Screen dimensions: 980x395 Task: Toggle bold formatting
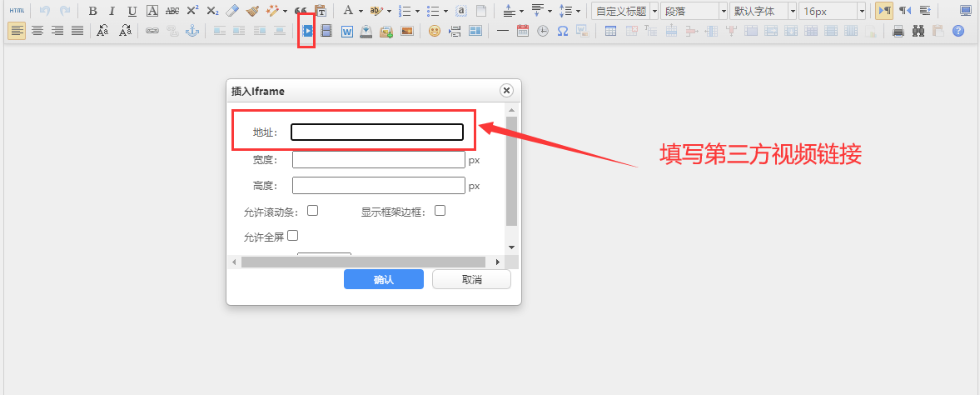(92, 11)
